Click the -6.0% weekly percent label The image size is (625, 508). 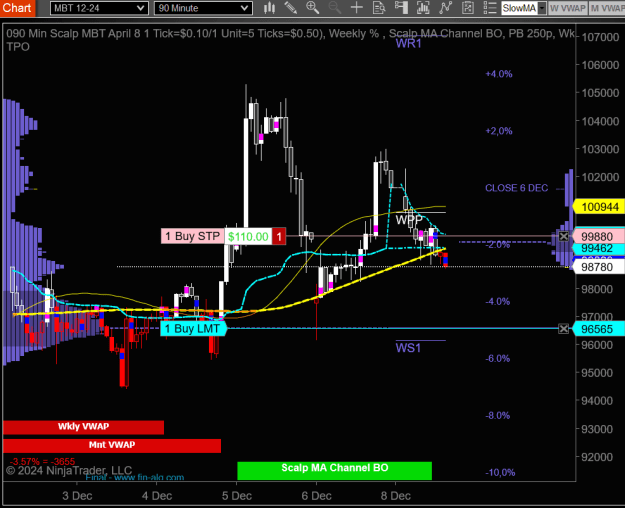click(x=497, y=358)
